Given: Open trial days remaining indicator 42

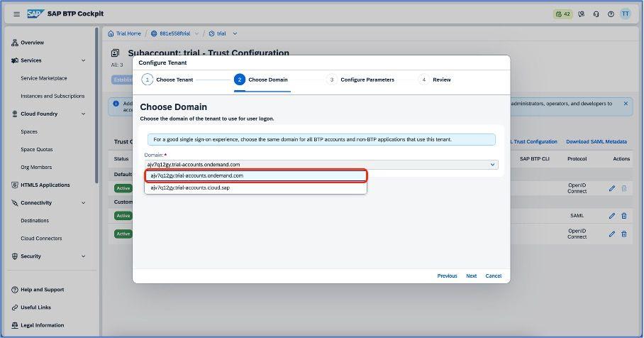Looking at the screenshot, I should click(562, 14).
